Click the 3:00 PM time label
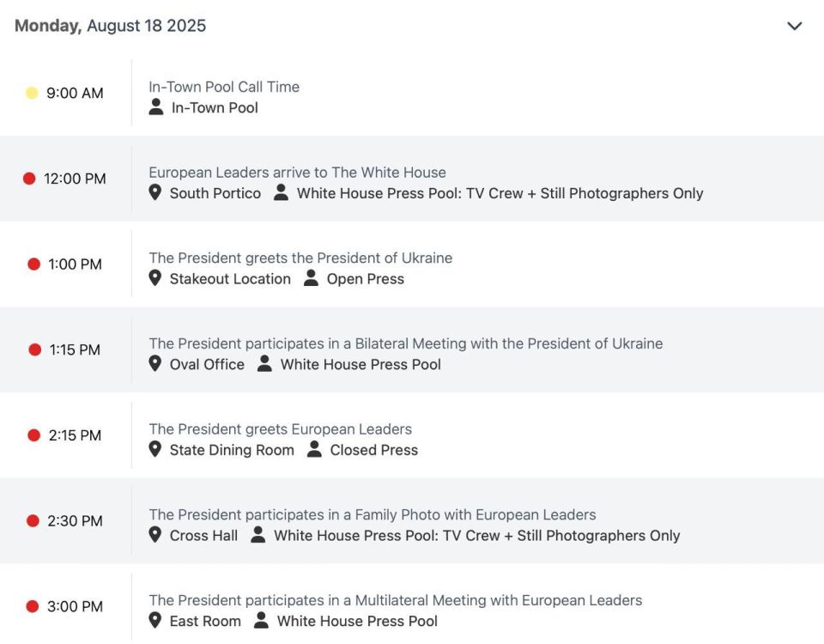The width and height of the screenshot is (824, 644). pyautogui.click(x=75, y=606)
